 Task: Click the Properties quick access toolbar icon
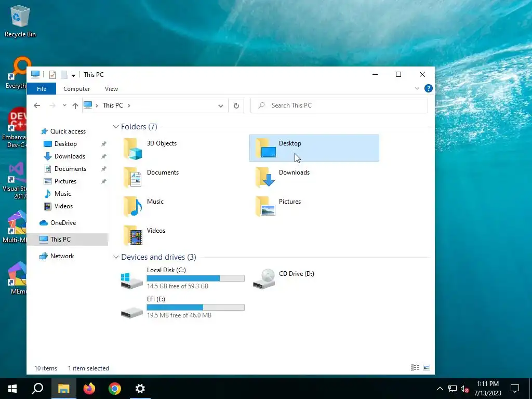[x=52, y=75]
